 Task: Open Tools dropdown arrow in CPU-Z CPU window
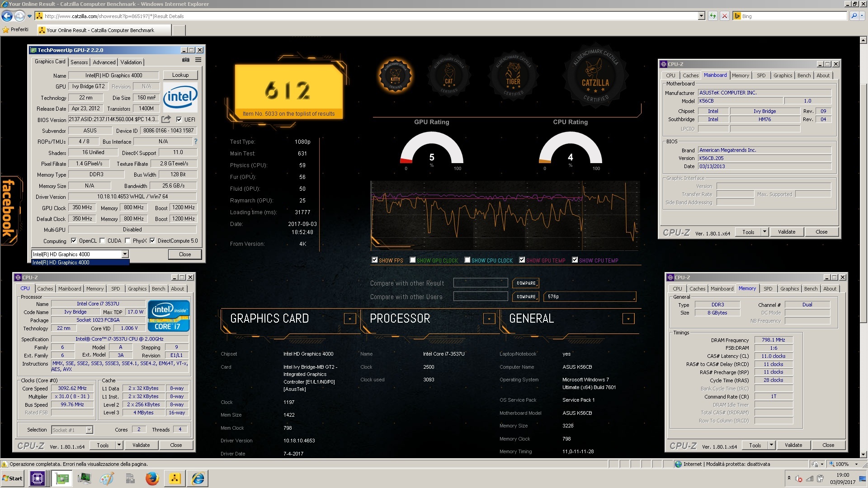tap(119, 445)
